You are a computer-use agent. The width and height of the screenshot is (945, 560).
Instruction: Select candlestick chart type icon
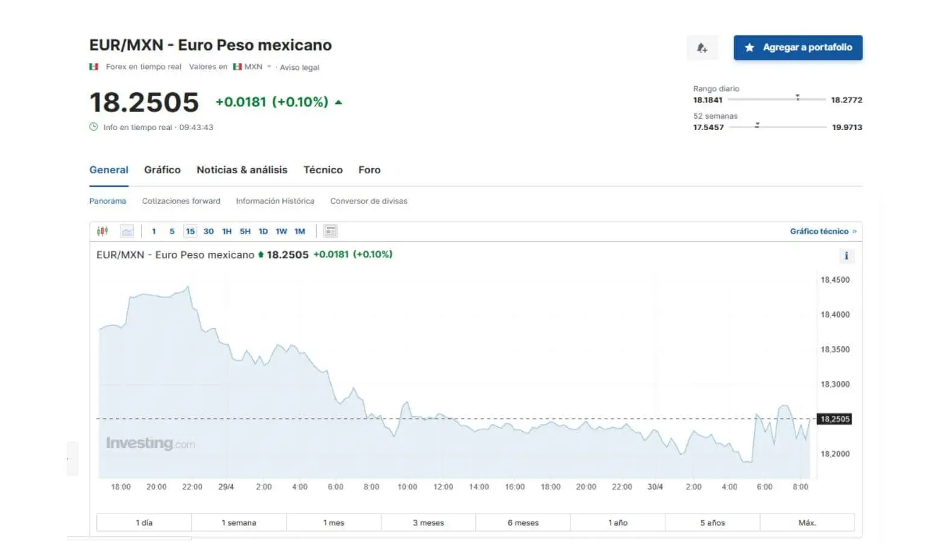[102, 231]
